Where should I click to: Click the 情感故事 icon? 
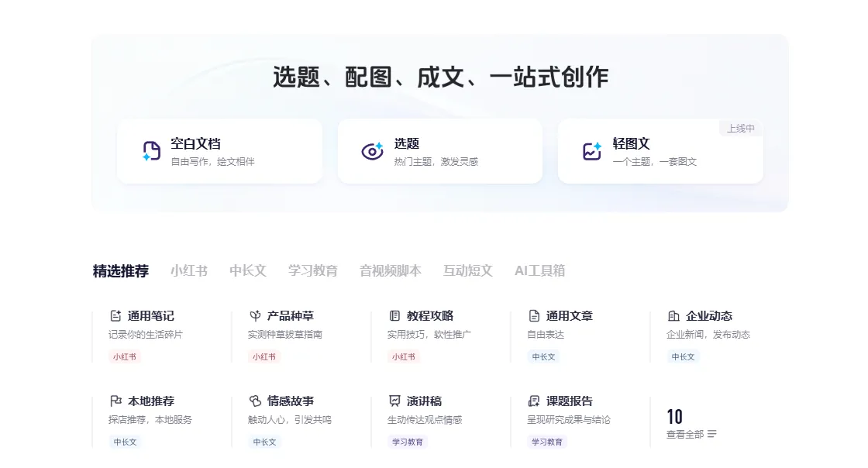255,401
